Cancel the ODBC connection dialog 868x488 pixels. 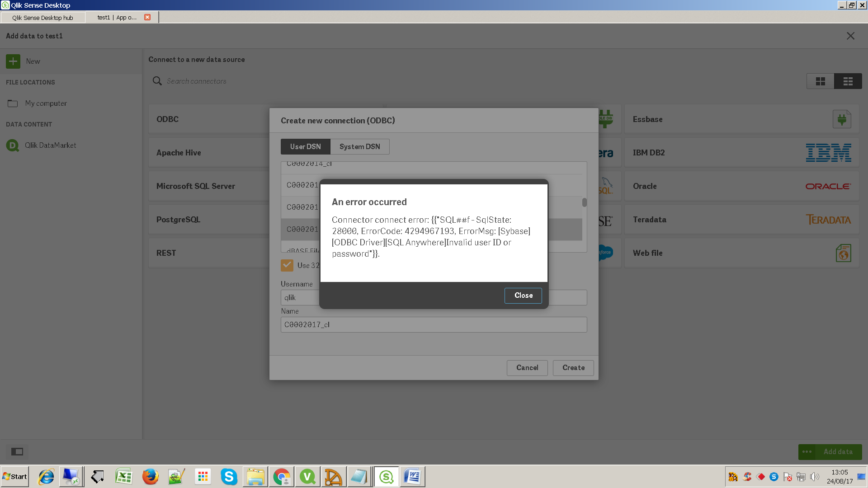(x=527, y=368)
